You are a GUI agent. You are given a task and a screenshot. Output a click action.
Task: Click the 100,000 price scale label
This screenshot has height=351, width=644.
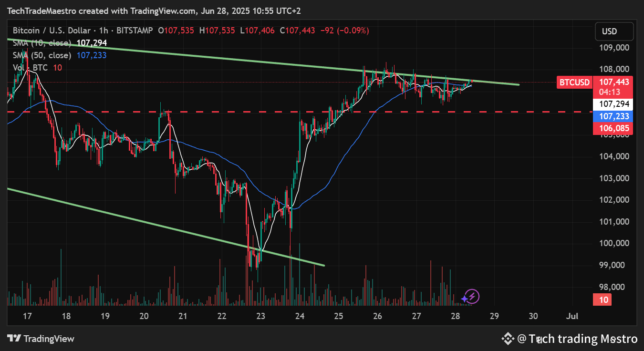tap(613, 243)
